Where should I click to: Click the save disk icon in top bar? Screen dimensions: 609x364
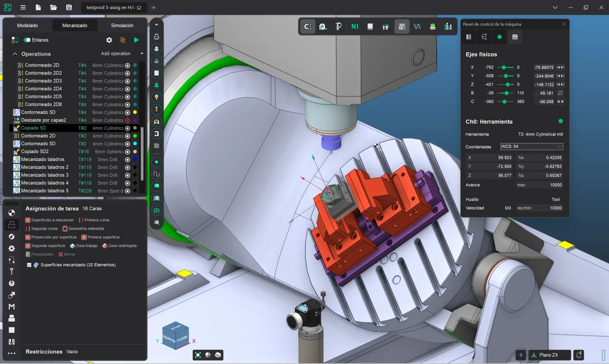coord(69,8)
